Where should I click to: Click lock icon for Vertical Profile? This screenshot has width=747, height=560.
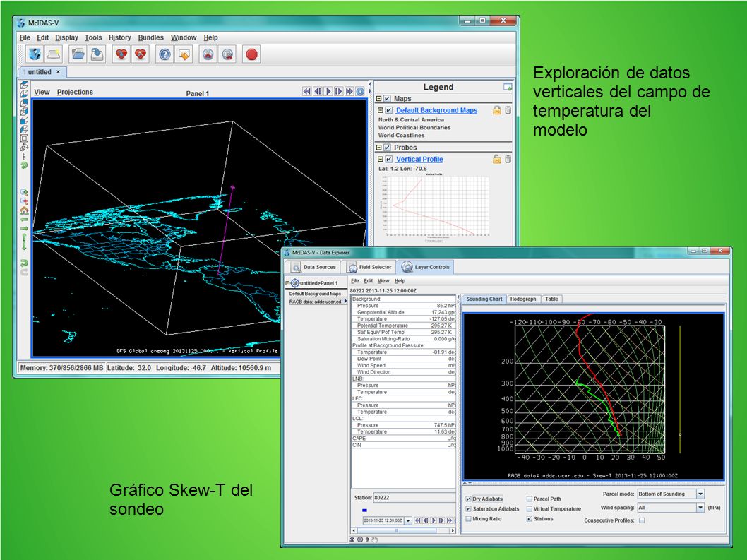click(x=496, y=159)
